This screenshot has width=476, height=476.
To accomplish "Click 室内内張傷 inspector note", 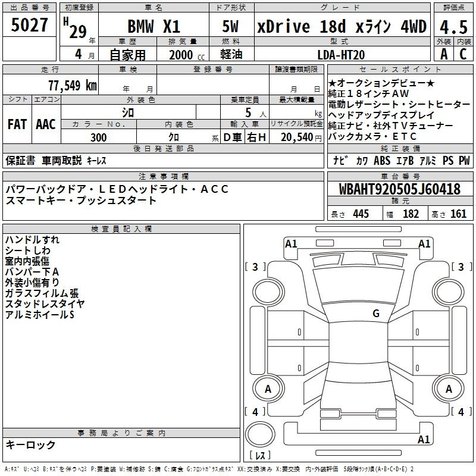I will click(x=27, y=261).
